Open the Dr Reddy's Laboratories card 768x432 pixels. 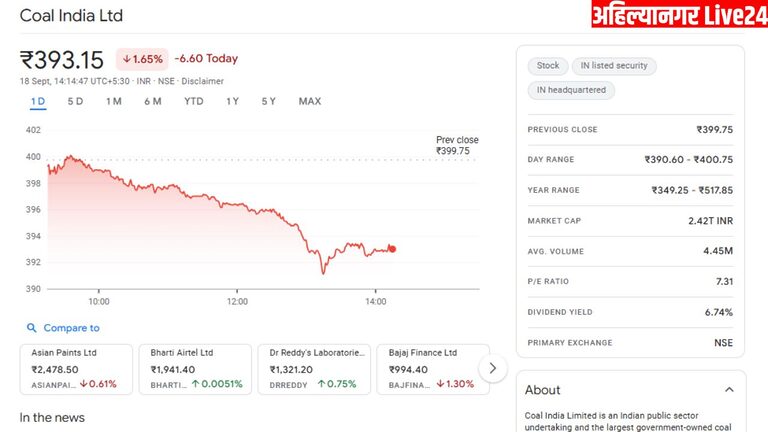pos(314,368)
